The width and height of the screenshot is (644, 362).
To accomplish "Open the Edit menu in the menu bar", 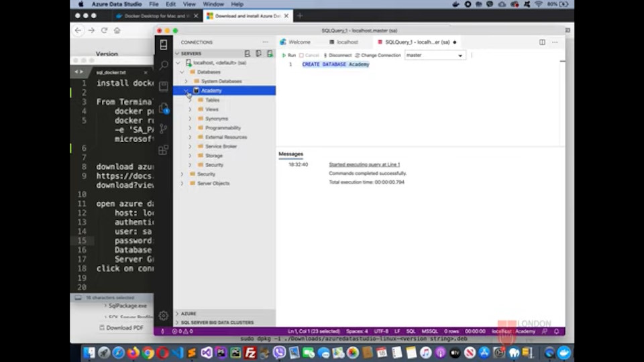I will (171, 4).
